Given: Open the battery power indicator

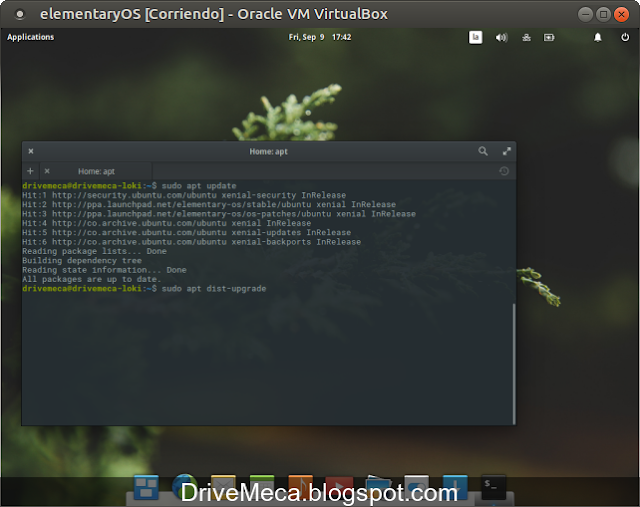Looking at the screenshot, I should tap(549, 38).
